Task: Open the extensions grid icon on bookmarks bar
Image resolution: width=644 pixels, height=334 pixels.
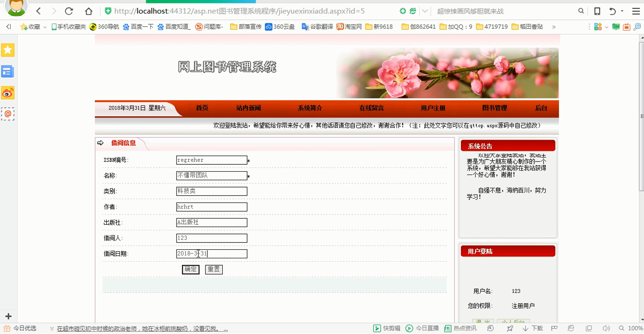Action: coord(598,27)
